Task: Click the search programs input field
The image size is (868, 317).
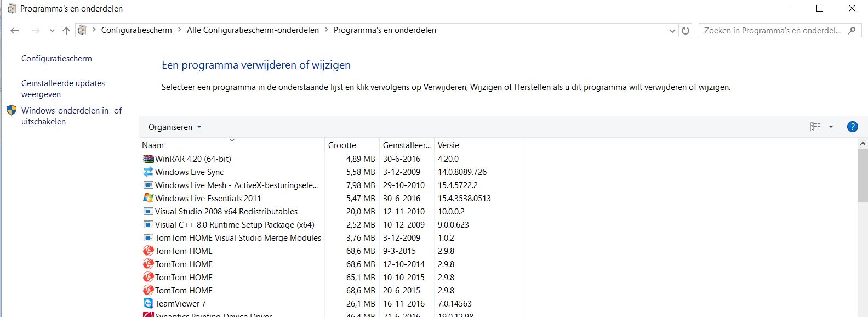Action: pyautogui.click(x=772, y=31)
